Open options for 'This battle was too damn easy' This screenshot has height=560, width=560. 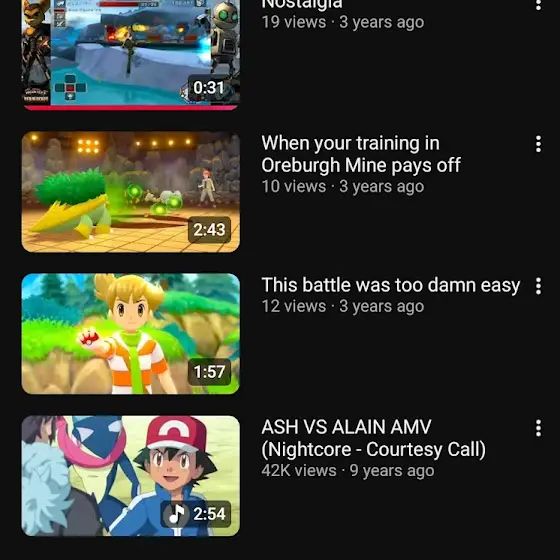tap(538, 286)
